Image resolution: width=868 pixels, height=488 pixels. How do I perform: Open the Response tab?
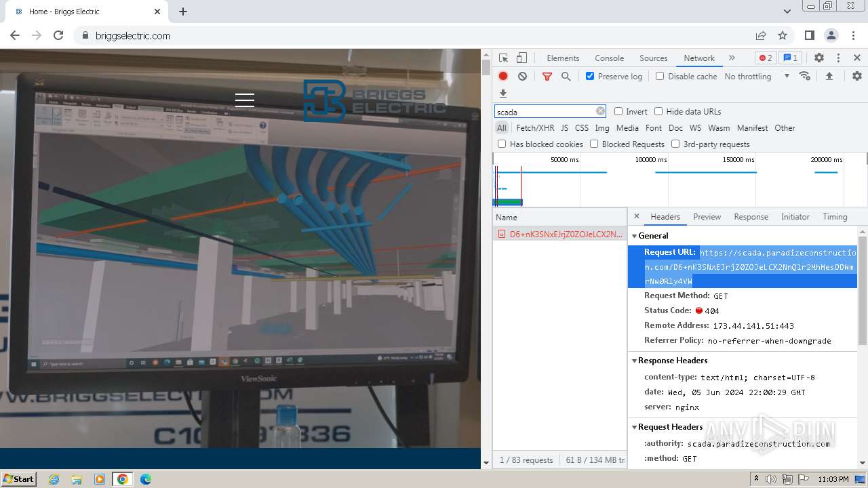[751, 217]
